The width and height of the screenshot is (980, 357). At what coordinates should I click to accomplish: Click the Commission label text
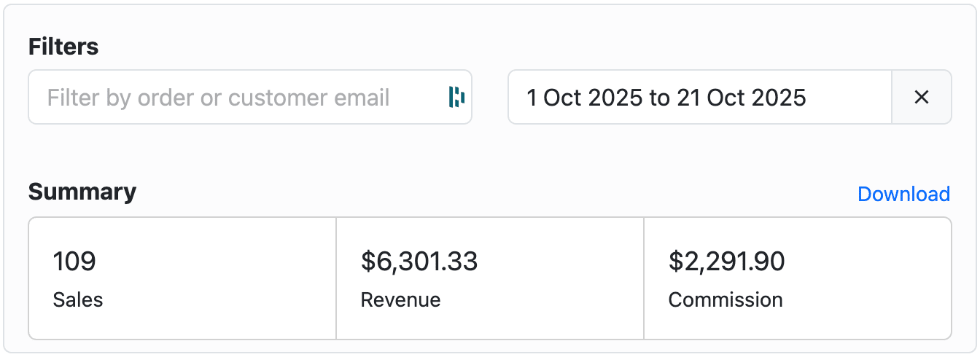pos(725,299)
